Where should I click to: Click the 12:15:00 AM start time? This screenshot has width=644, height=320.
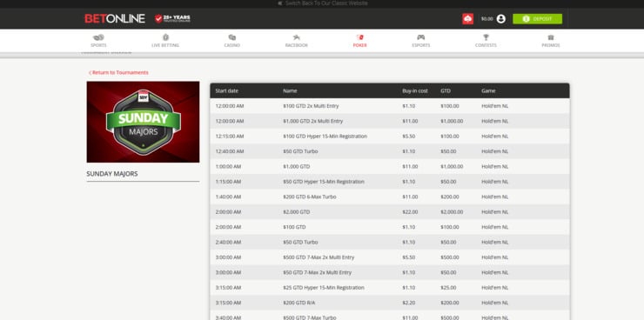click(230, 137)
